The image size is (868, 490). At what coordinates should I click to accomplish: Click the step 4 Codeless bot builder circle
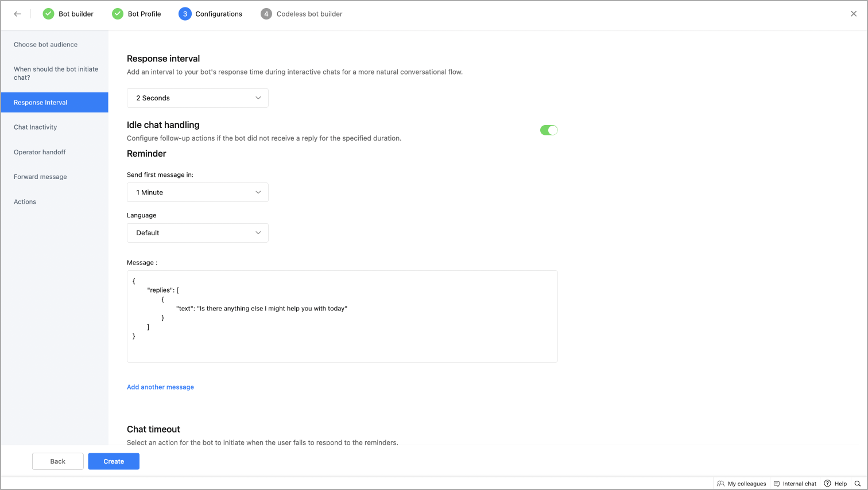coord(266,14)
